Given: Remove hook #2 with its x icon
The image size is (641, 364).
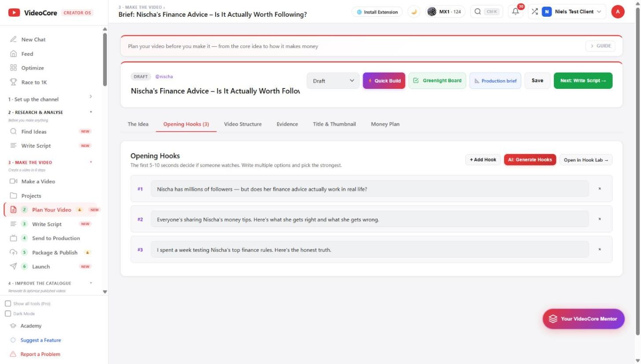Looking at the screenshot, I should click(x=600, y=219).
